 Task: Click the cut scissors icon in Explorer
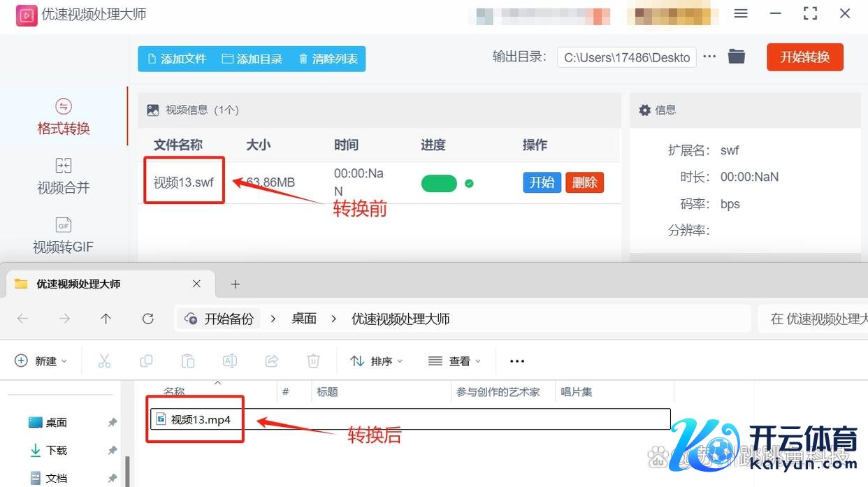(104, 361)
